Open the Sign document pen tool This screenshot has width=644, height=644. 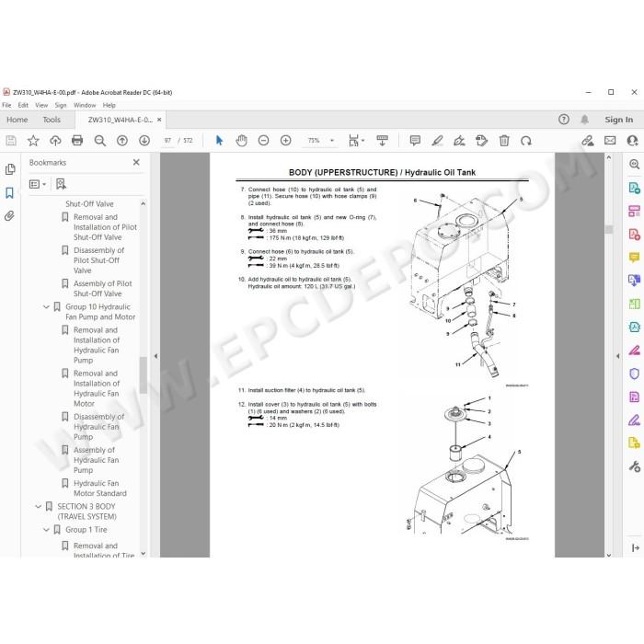[459, 141]
